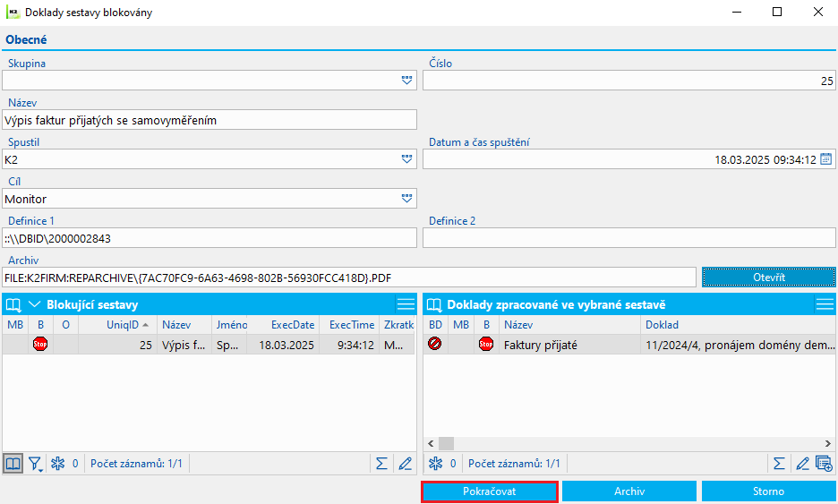The height and width of the screenshot is (504, 838).
Task: Open the Skupina dropdown arrow
Action: point(406,81)
